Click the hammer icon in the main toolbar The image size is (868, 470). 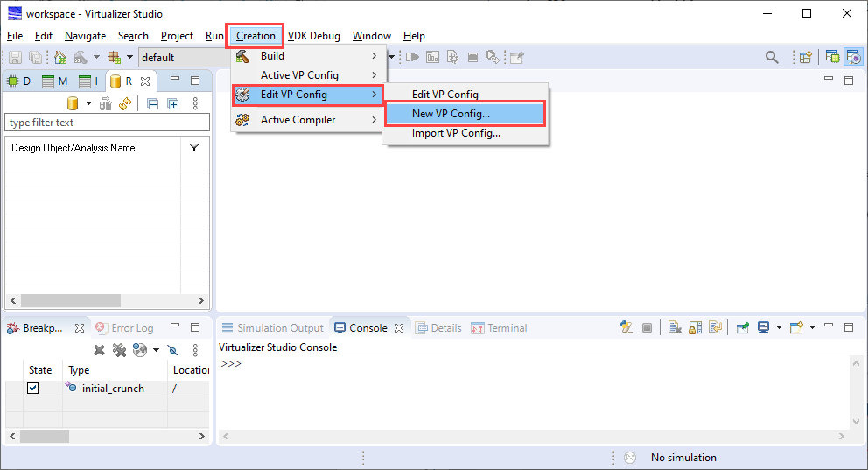80,57
